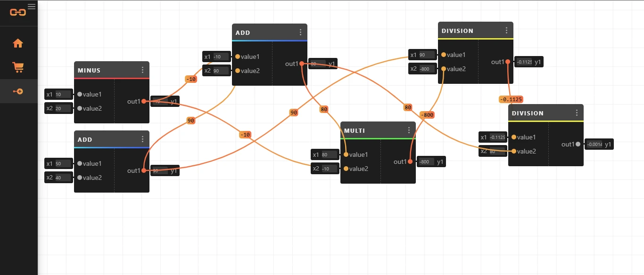Select the -0.1125 wire value label

point(511,99)
